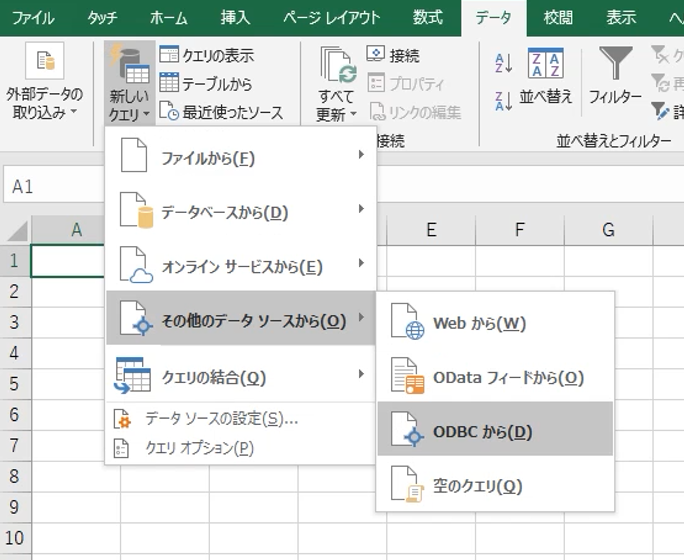This screenshot has height=560, width=684.
Task: Switch to the ファイル tab
Action: pyautogui.click(x=33, y=18)
